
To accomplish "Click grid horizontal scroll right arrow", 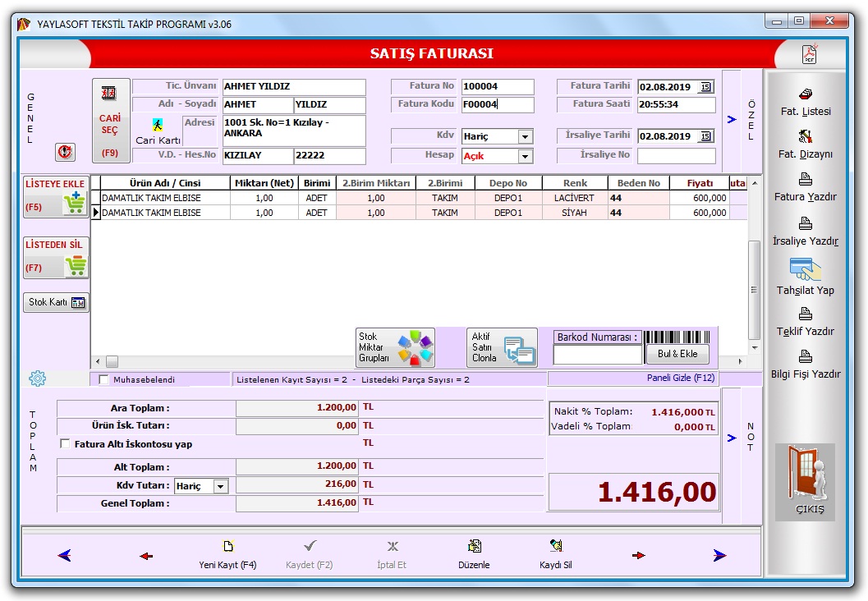I will pos(741,361).
